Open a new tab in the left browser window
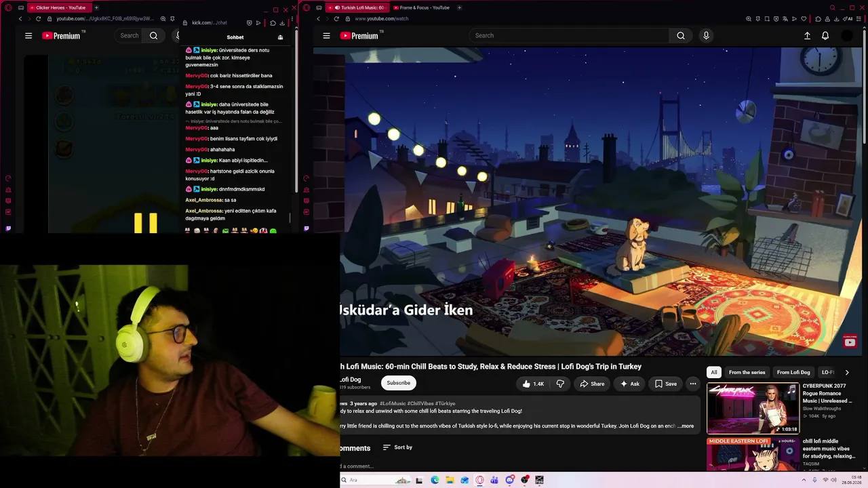The height and width of the screenshot is (488, 868). 96,7
